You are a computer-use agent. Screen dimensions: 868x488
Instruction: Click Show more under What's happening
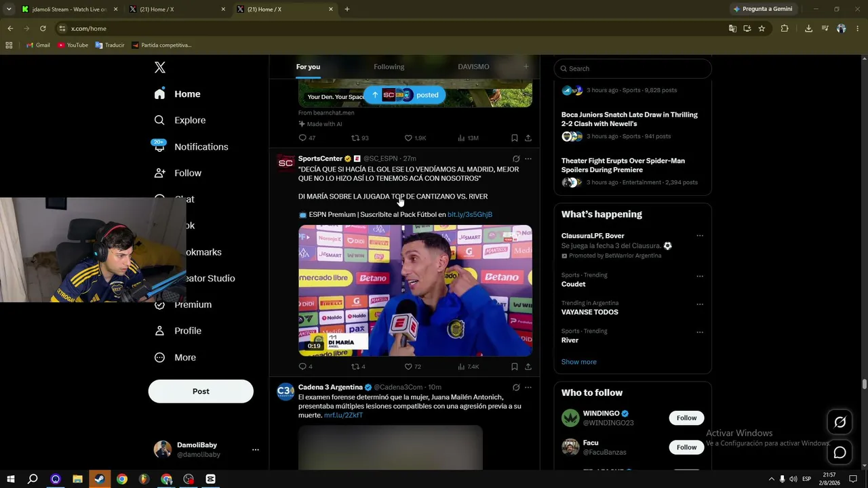click(579, 362)
